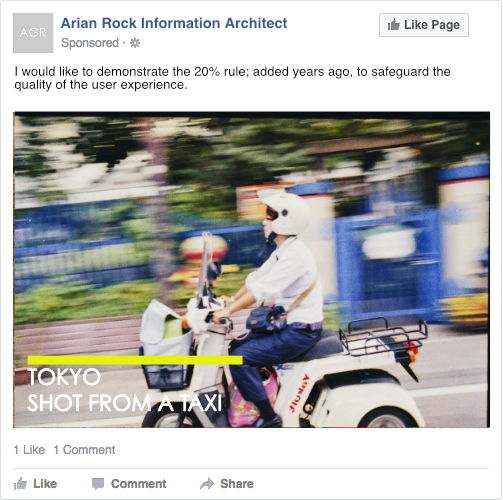Click the SHOT FROM A TAXI overlay text
Screen dimensions: 503x500
[125, 403]
